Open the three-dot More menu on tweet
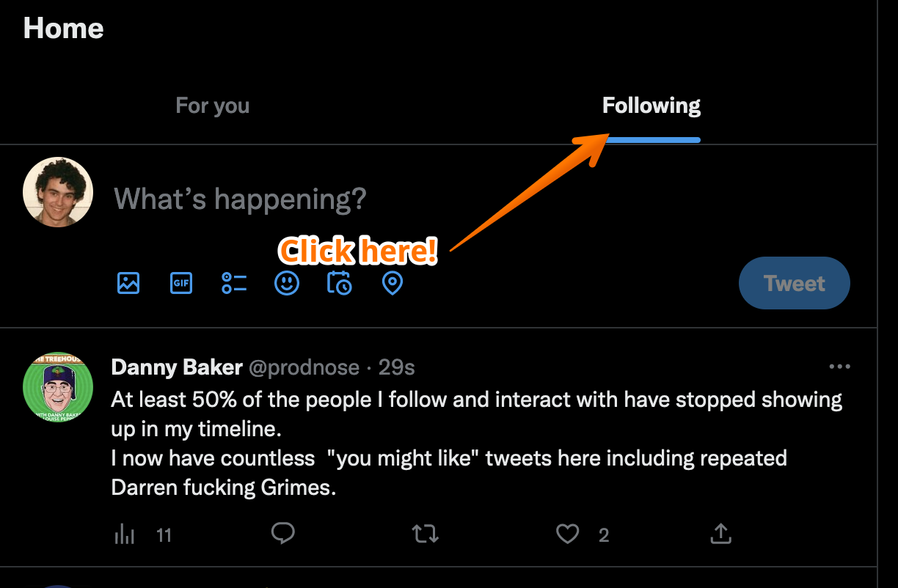Image resolution: width=898 pixels, height=588 pixels. click(839, 367)
